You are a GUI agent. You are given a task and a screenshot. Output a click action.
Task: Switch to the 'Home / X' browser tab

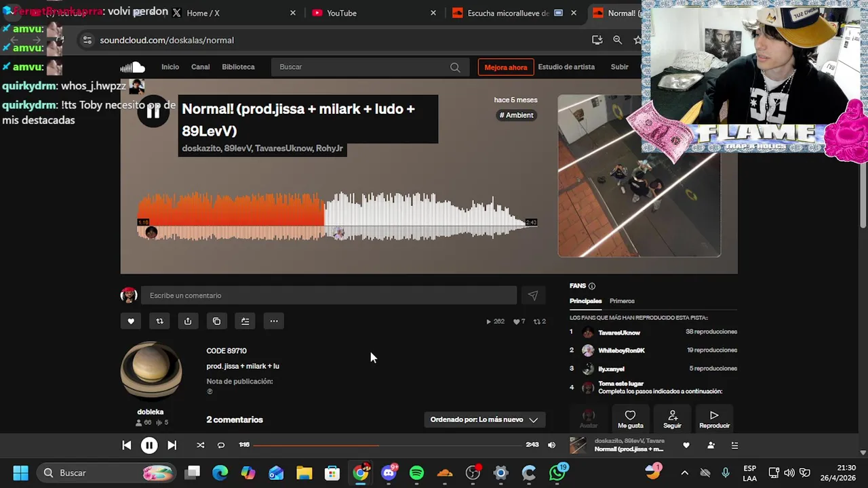tap(233, 13)
